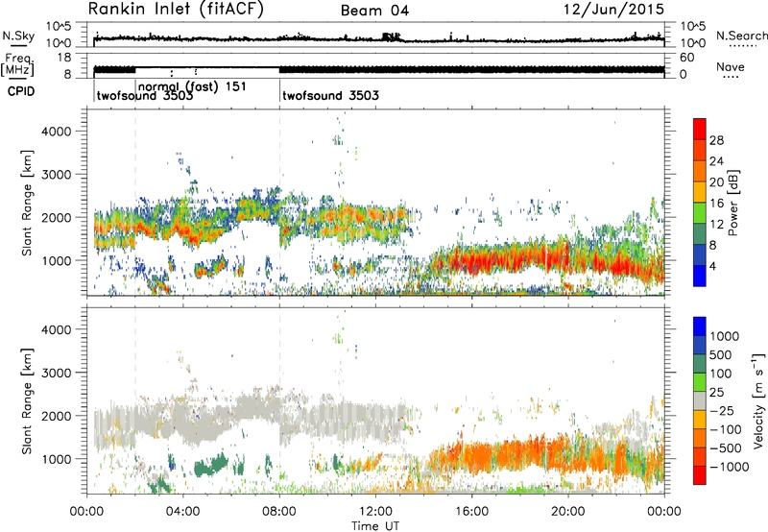Click the left '10^5' noise axis tick

click(x=59, y=27)
